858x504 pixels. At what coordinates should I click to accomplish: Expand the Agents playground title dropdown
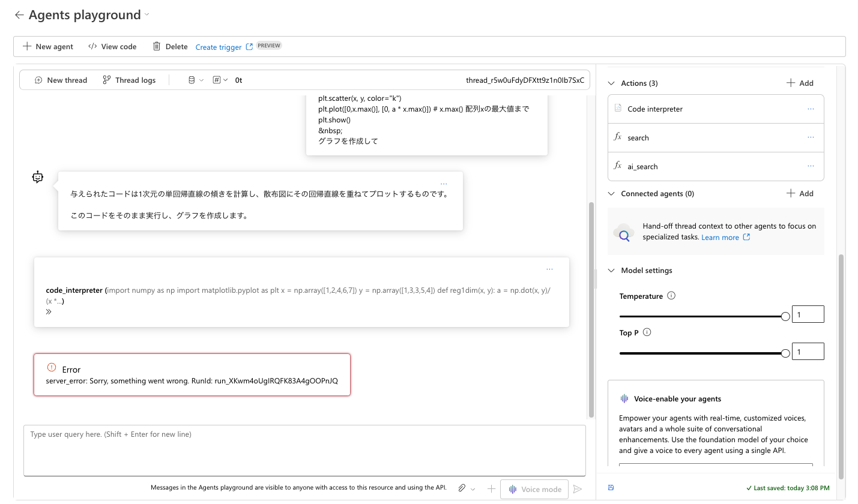coord(147,15)
